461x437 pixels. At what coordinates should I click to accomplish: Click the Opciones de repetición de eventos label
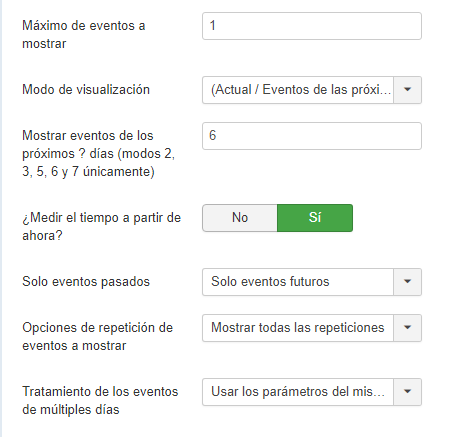[98, 337]
